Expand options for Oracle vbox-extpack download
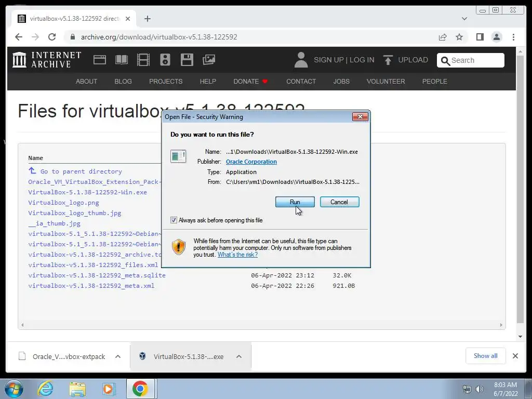This screenshot has width=532, height=399. point(118,356)
